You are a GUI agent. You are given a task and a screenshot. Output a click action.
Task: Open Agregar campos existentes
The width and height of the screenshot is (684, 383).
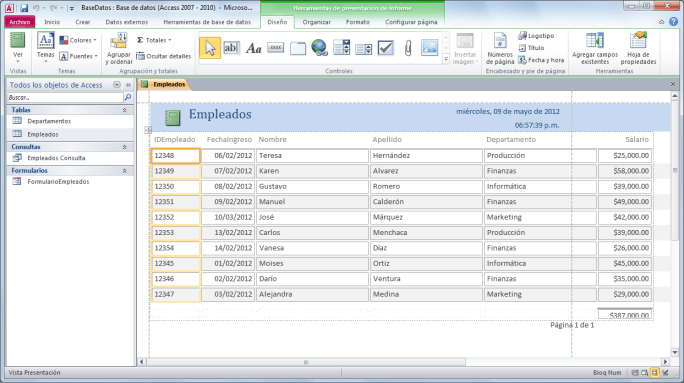pos(595,49)
